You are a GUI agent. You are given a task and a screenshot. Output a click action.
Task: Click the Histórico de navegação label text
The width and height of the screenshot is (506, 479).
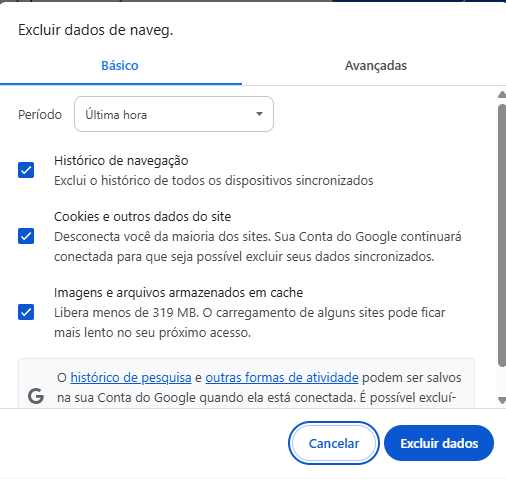[121, 161]
